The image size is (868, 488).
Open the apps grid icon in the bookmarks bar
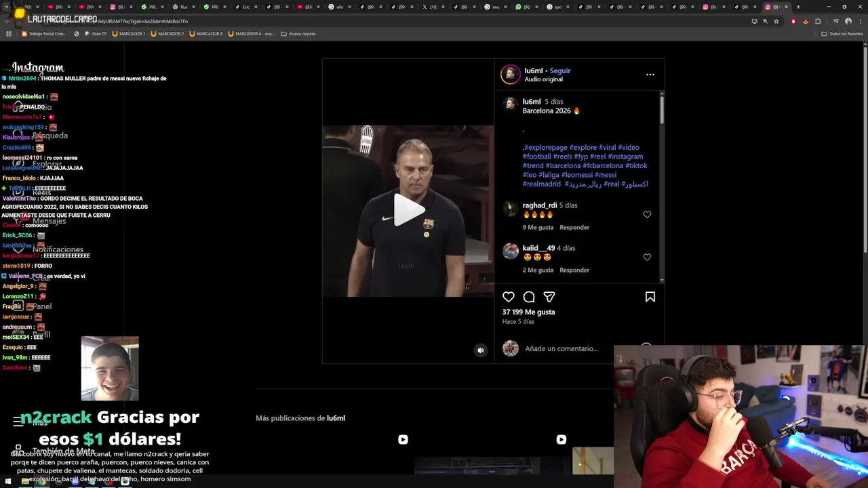click(9, 33)
